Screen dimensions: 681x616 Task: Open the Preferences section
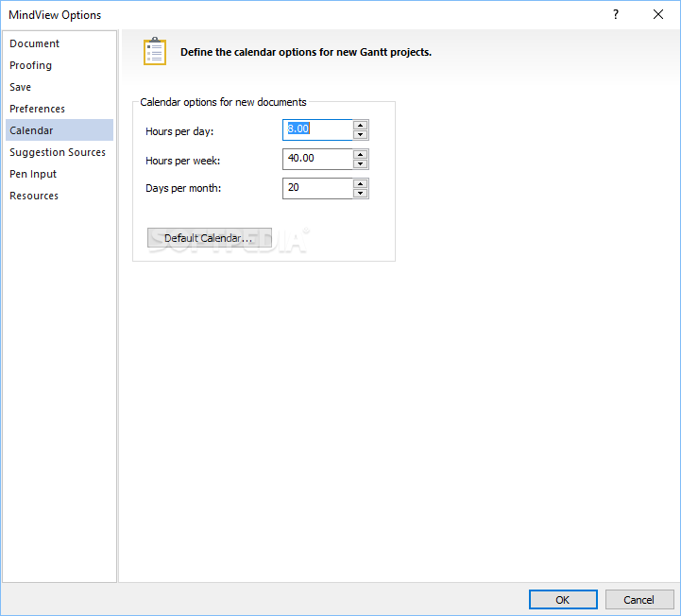(60, 109)
